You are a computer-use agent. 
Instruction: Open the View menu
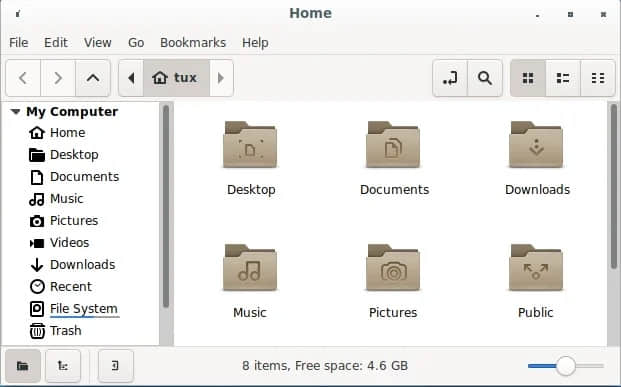pyautogui.click(x=97, y=42)
